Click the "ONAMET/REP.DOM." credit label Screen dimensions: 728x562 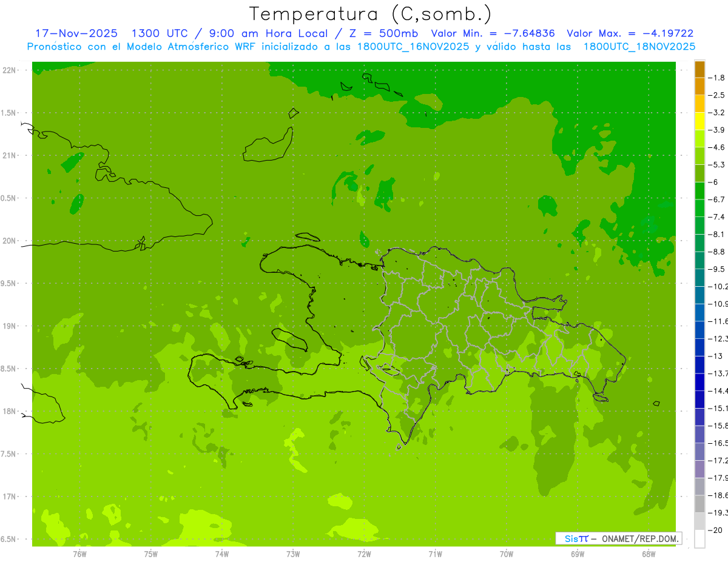pos(639,538)
